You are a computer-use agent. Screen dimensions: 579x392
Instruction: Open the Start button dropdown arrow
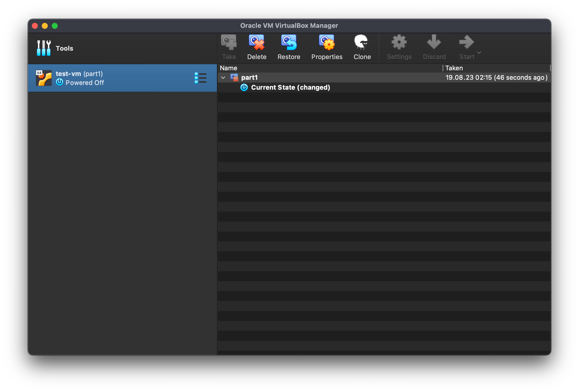coord(479,53)
